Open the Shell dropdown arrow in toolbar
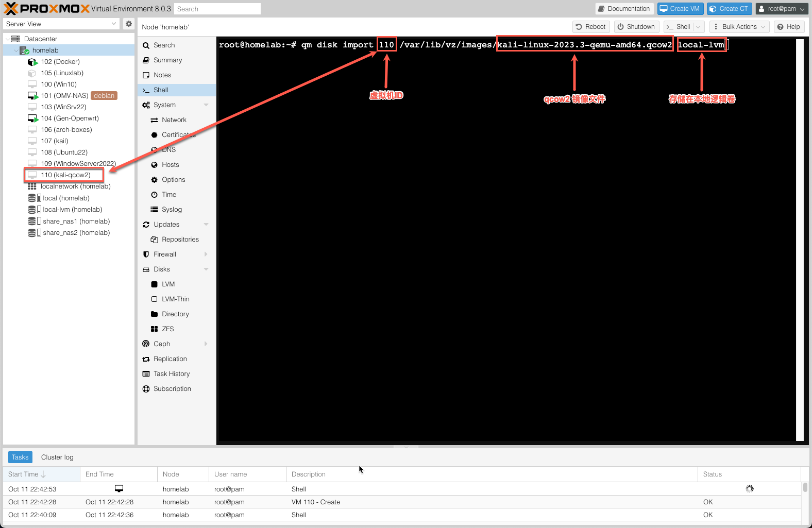This screenshot has height=528, width=812. (x=698, y=27)
